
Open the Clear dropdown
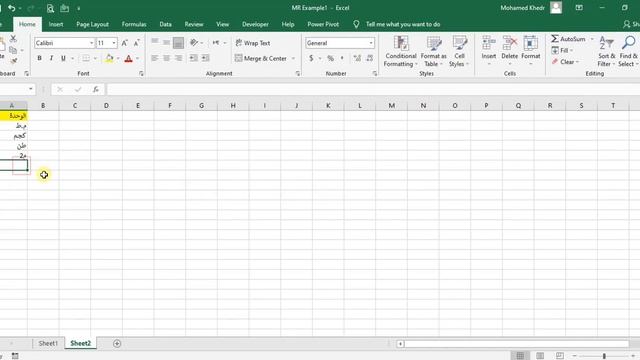(565, 62)
